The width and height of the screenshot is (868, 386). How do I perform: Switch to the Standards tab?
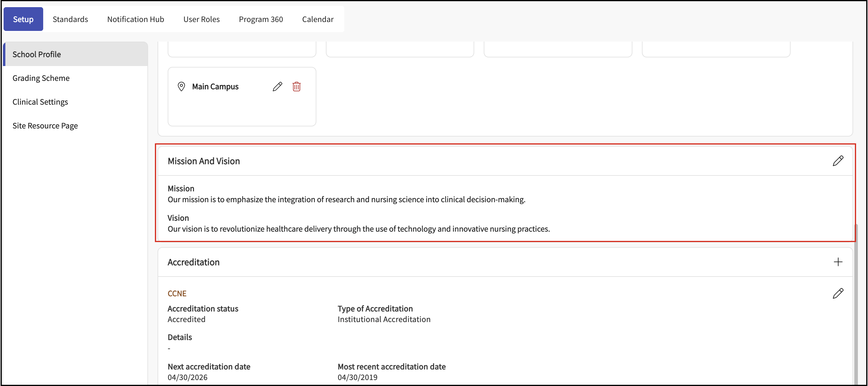click(x=70, y=19)
